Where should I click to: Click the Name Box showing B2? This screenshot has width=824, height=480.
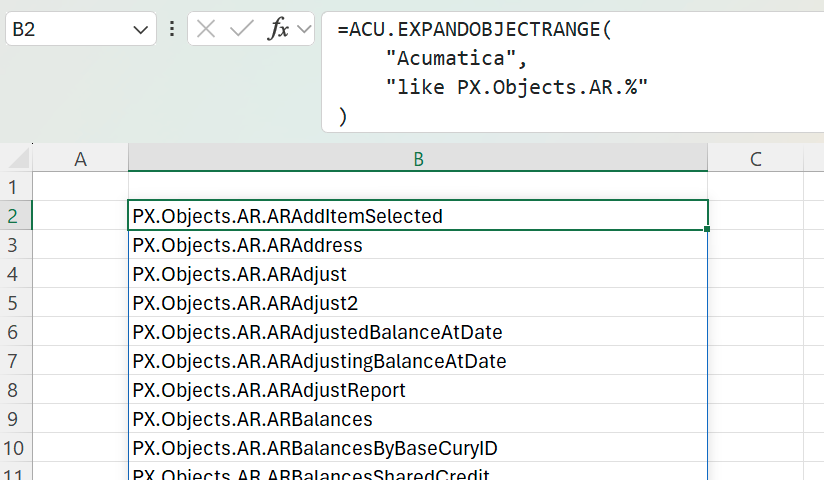(81, 29)
